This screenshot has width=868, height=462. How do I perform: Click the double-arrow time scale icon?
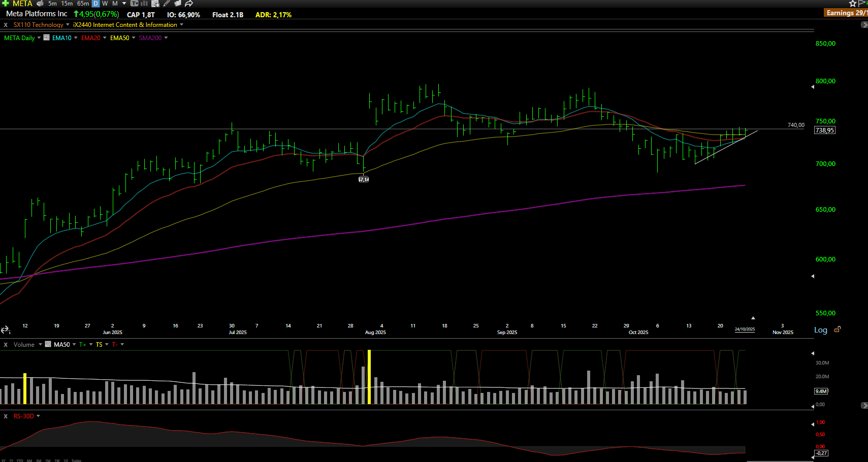(5, 330)
